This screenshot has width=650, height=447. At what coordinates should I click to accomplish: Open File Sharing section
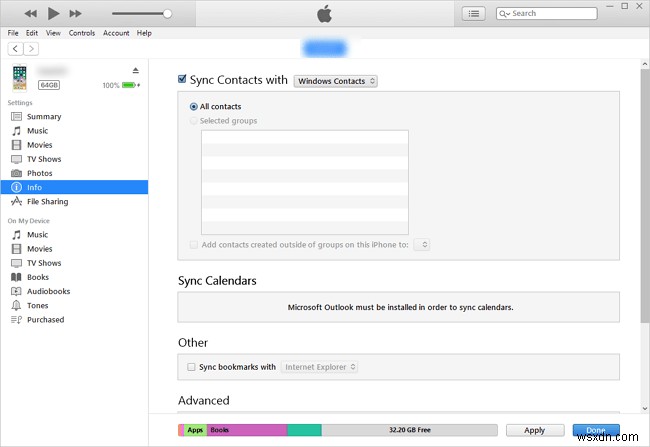74,202
